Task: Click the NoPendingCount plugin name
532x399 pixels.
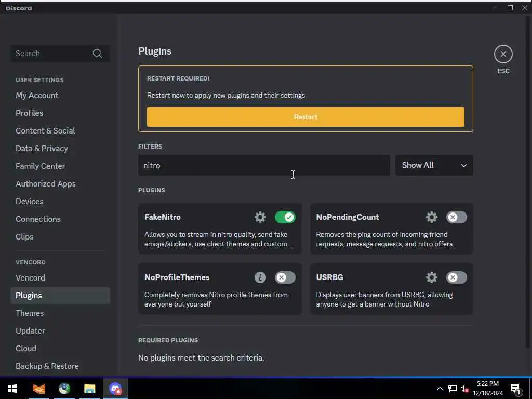Action: [x=348, y=217]
